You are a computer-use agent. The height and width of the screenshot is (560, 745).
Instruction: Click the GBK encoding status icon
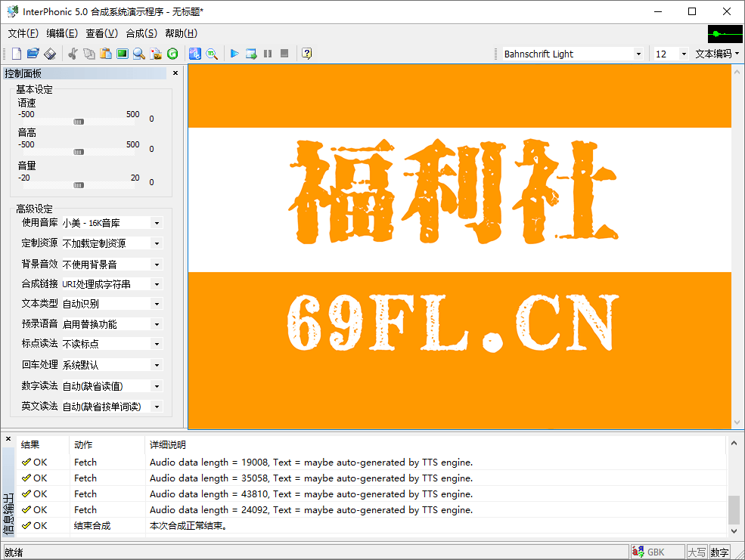coord(638,552)
